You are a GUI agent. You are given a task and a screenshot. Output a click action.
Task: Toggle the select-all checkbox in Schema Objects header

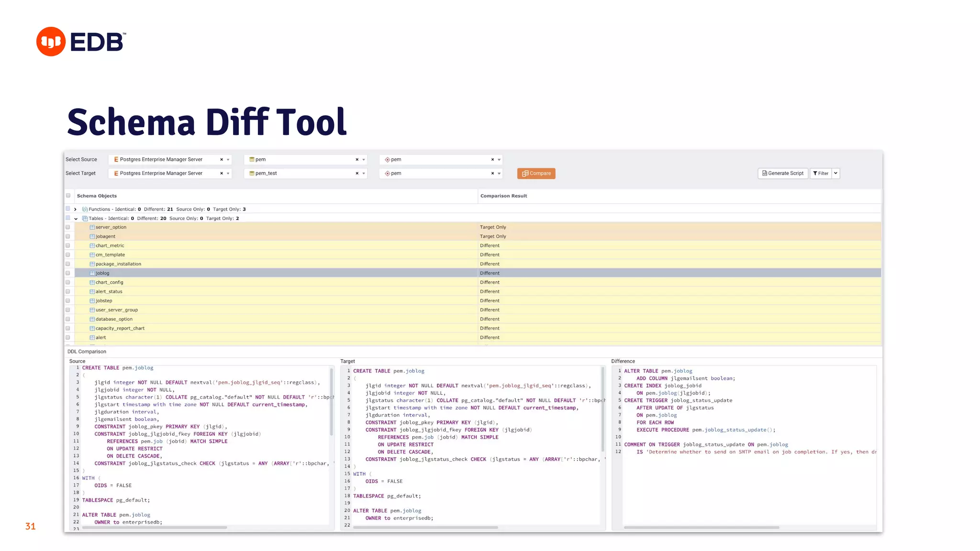pos(68,196)
